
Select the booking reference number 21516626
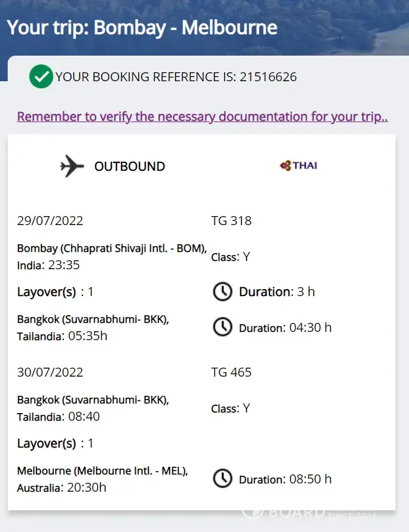point(268,77)
